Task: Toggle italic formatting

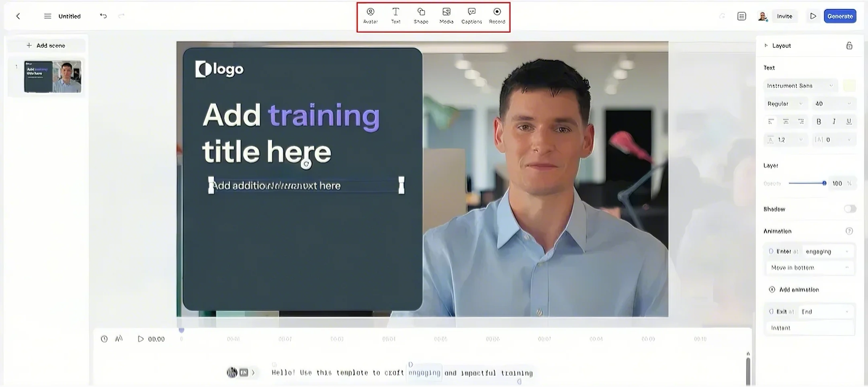Action: point(834,121)
